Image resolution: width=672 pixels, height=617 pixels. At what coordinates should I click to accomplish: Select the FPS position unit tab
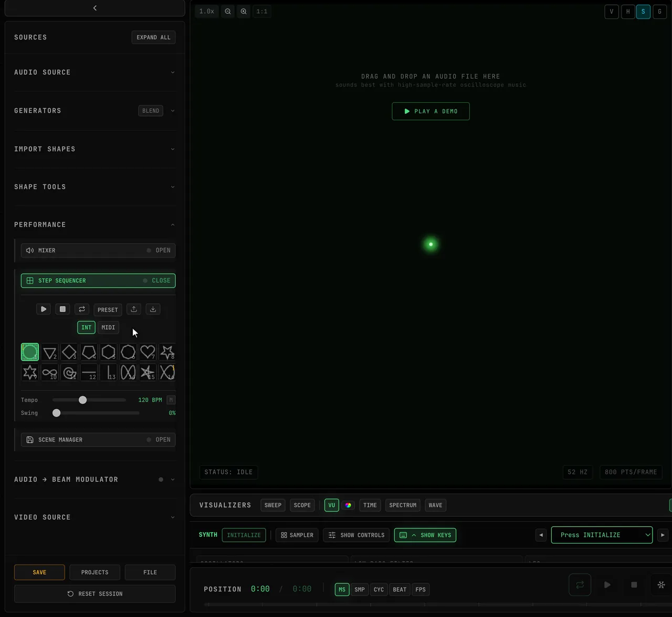coord(421,590)
